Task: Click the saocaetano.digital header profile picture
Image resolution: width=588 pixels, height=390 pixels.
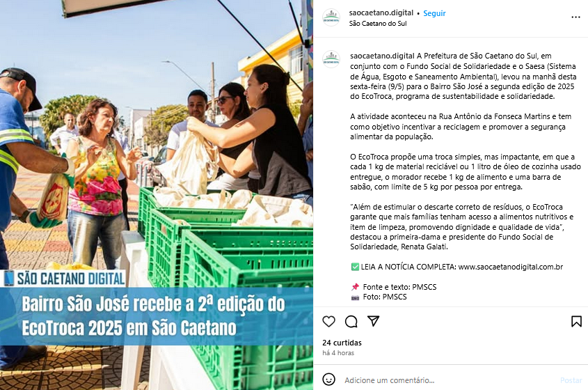Action: (331, 17)
